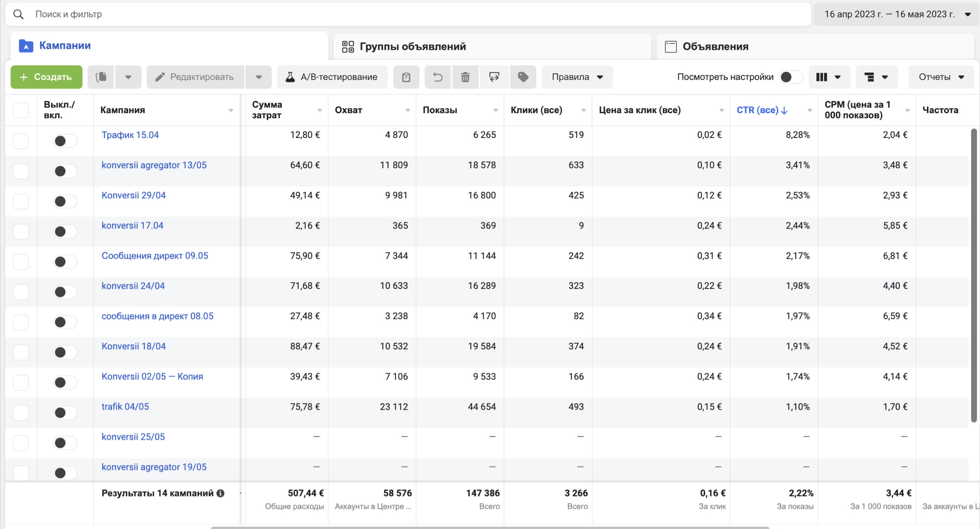Open the trafik 04/05 campaign link

click(125, 406)
